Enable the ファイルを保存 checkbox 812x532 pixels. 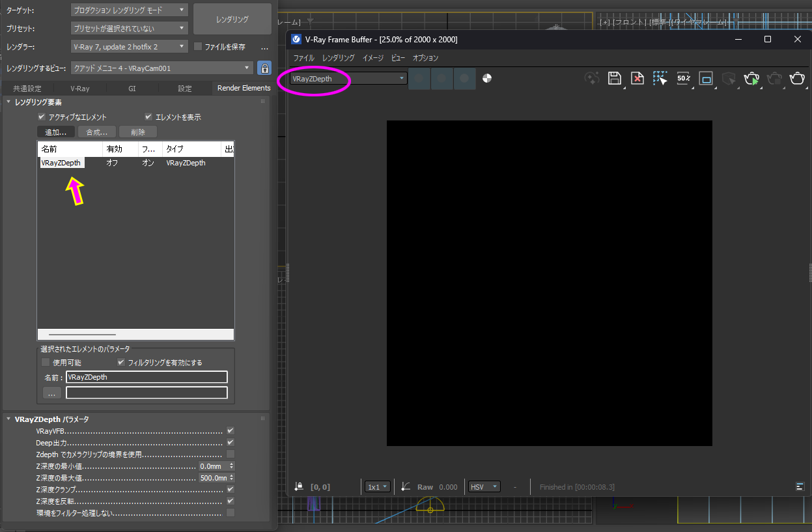pos(199,47)
